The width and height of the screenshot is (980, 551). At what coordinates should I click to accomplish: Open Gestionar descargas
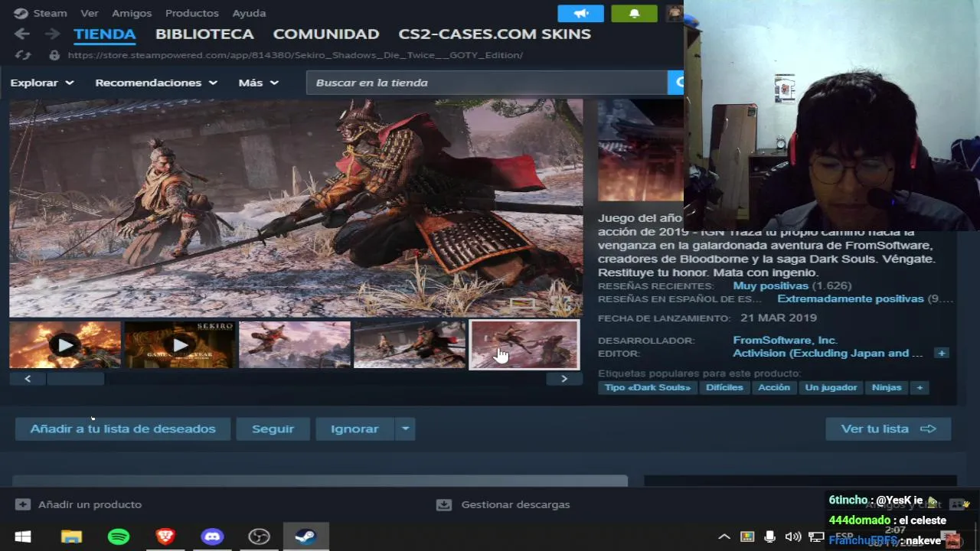(x=503, y=504)
